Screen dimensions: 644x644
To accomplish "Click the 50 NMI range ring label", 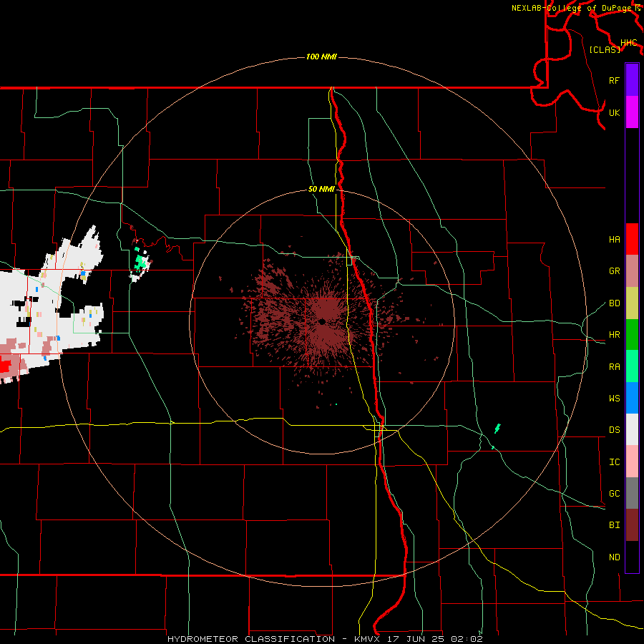I will coord(321,189).
